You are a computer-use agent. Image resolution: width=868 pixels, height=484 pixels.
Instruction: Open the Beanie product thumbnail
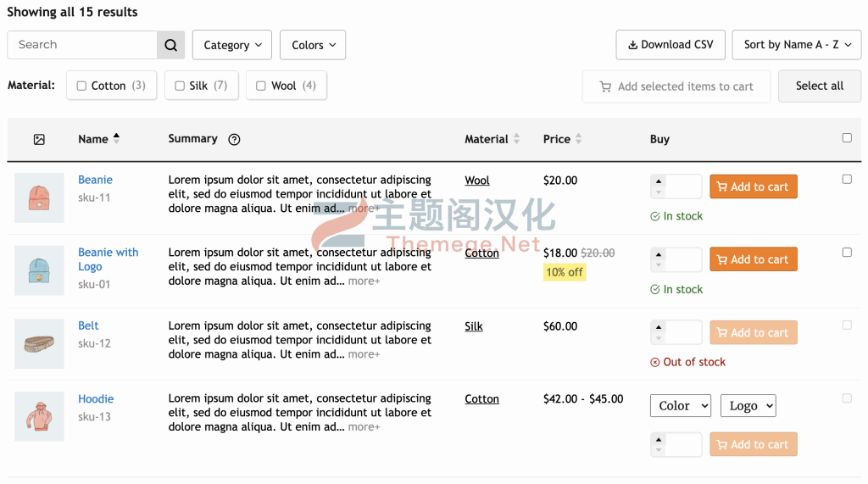39,197
